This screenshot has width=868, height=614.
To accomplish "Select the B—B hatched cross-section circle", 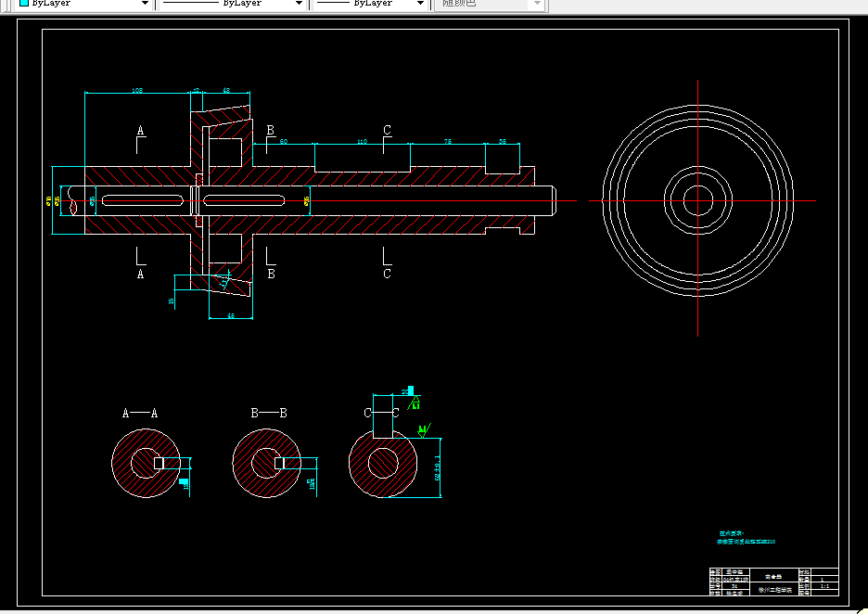I will click(267, 463).
